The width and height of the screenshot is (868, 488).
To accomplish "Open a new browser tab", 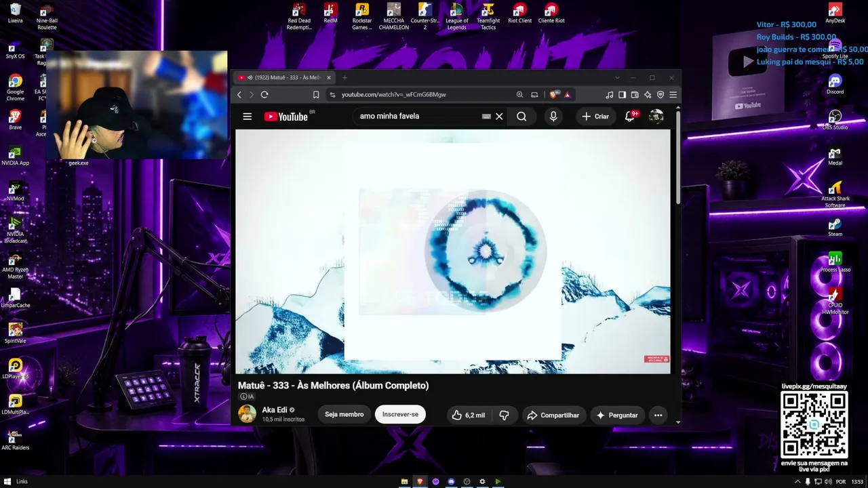I will pyautogui.click(x=344, y=77).
